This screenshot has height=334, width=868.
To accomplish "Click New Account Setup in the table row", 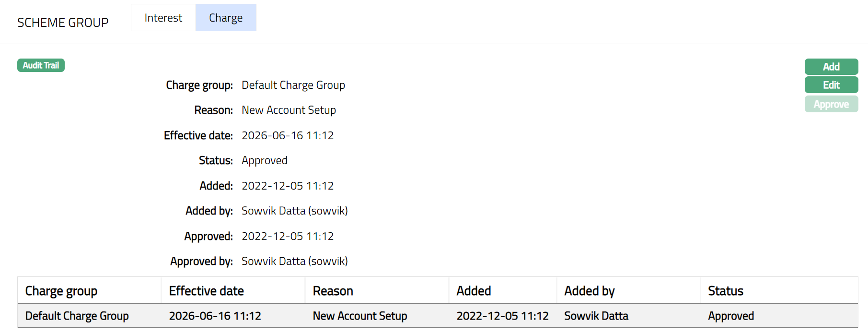I will click(x=359, y=316).
